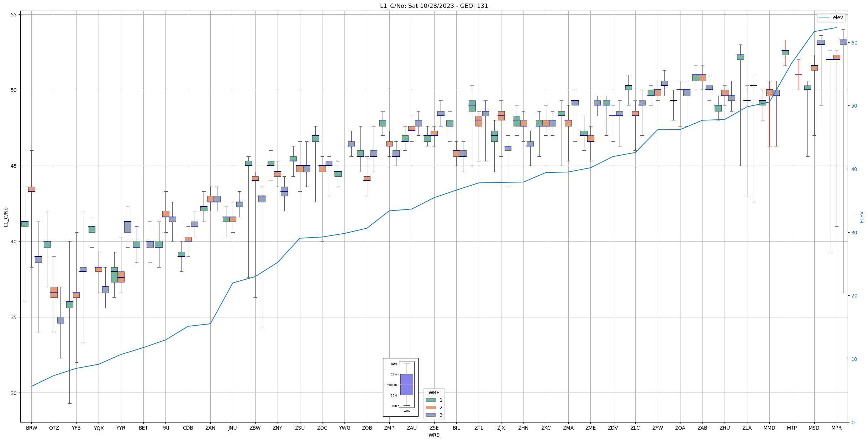Click the elev legend entry
Screen dimensions: 868x441
pyautogui.click(x=831, y=17)
